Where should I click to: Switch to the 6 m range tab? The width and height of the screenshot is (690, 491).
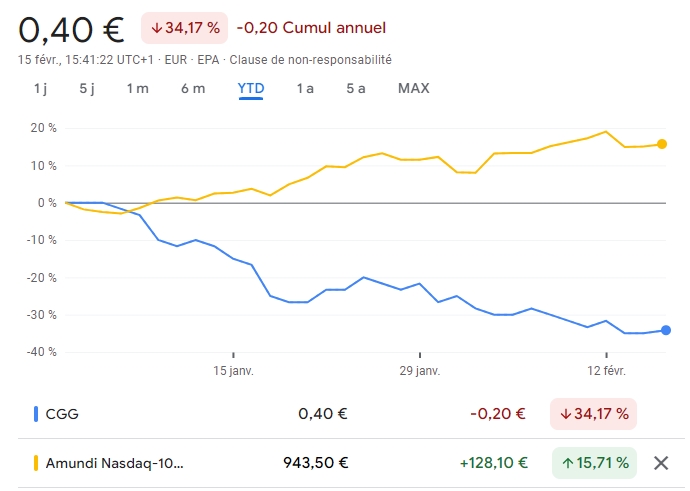point(193,88)
